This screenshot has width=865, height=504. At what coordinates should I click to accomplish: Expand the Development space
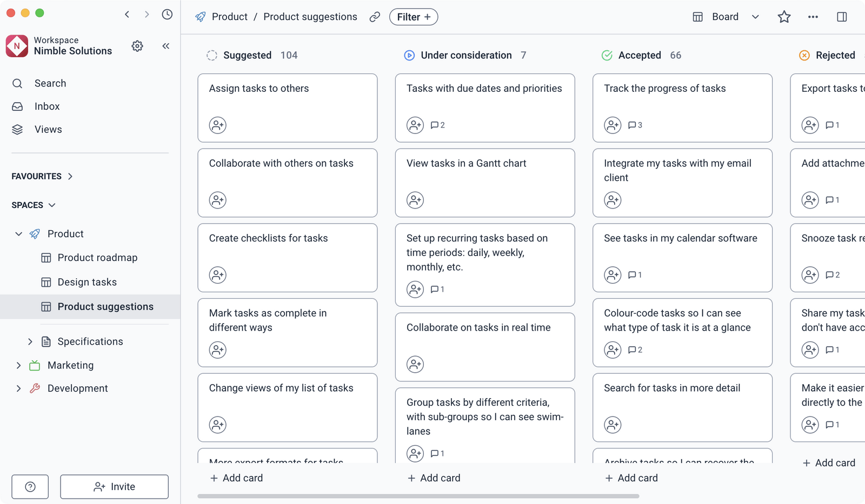(x=18, y=388)
